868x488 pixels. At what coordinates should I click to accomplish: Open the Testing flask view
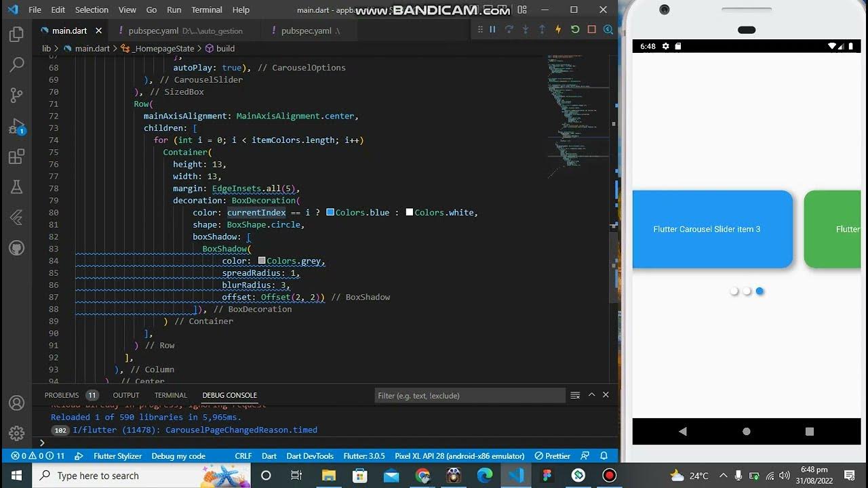[x=16, y=187]
